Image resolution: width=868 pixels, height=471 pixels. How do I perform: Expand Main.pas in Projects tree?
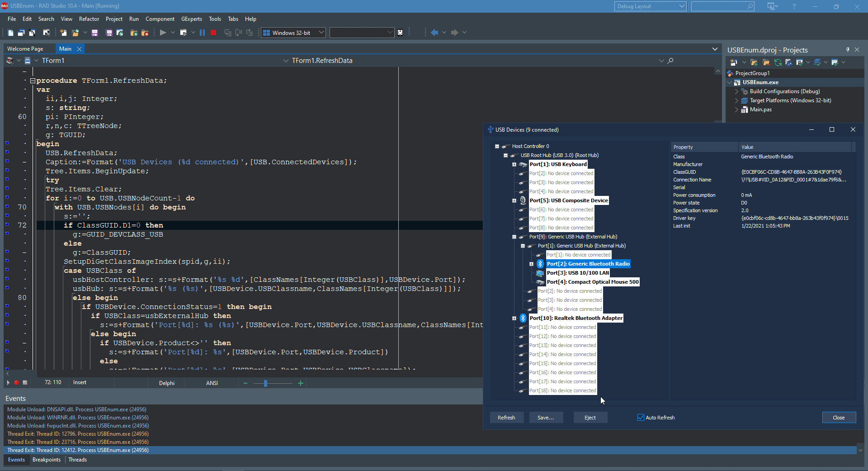736,109
